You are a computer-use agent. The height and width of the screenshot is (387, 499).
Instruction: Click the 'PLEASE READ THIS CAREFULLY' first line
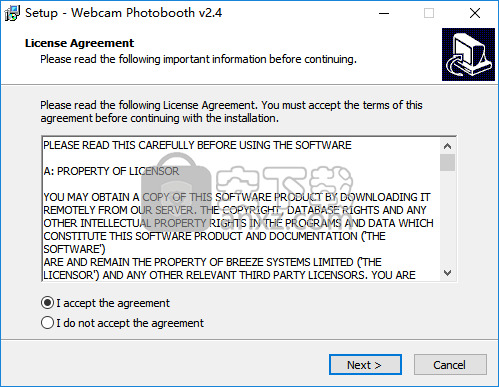(x=197, y=145)
